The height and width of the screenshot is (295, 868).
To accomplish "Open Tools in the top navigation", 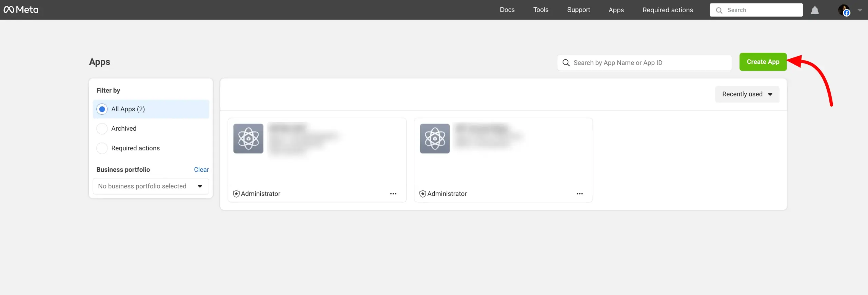I will (541, 10).
